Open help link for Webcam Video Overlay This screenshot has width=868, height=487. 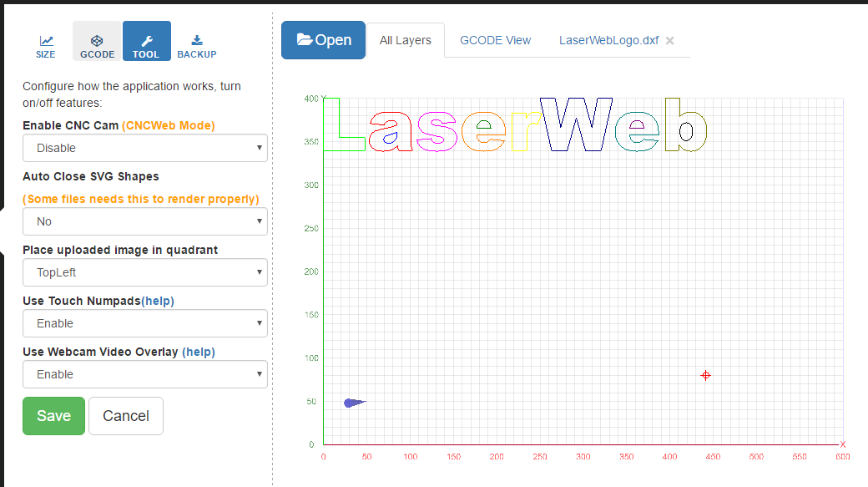(x=198, y=352)
